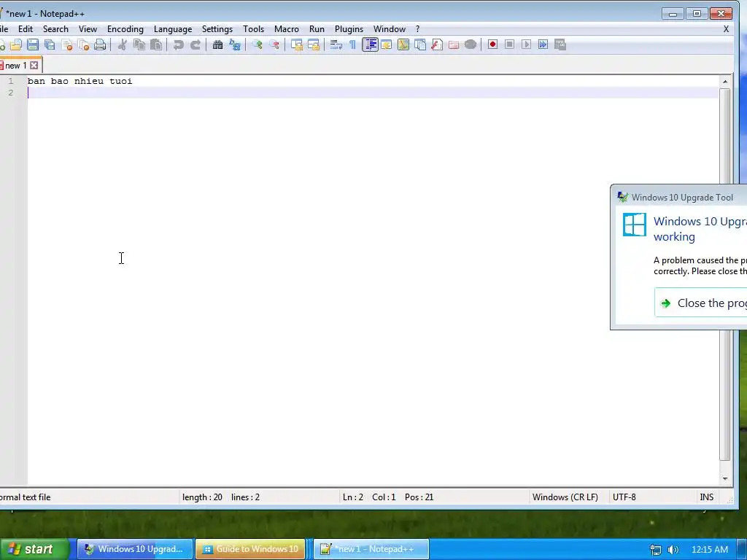
Task: Open the View menu
Action: (x=88, y=29)
